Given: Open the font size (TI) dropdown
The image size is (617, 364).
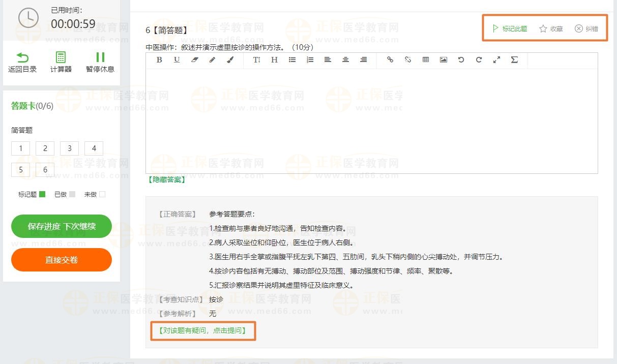Looking at the screenshot, I should pyautogui.click(x=256, y=60).
